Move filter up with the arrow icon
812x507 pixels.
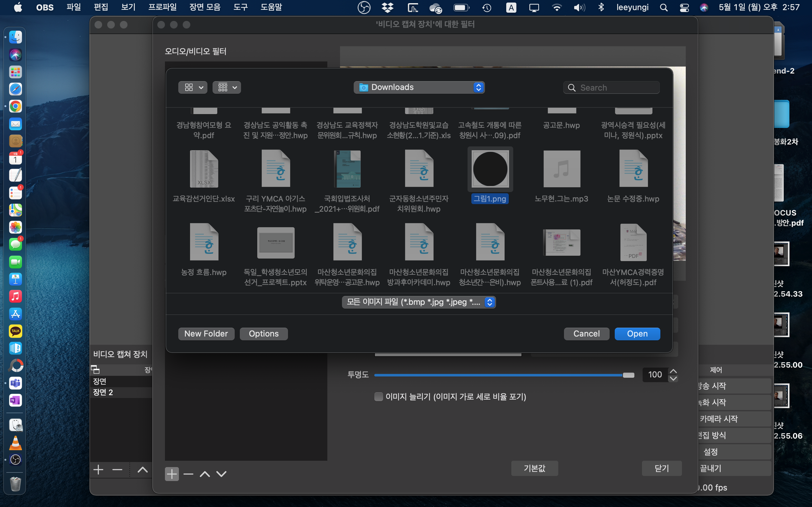click(x=205, y=474)
